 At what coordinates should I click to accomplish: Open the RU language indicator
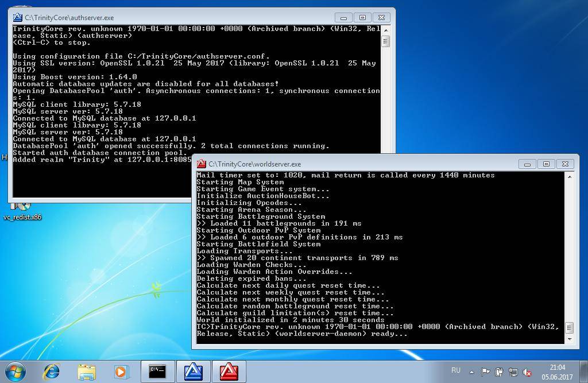click(455, 370)
